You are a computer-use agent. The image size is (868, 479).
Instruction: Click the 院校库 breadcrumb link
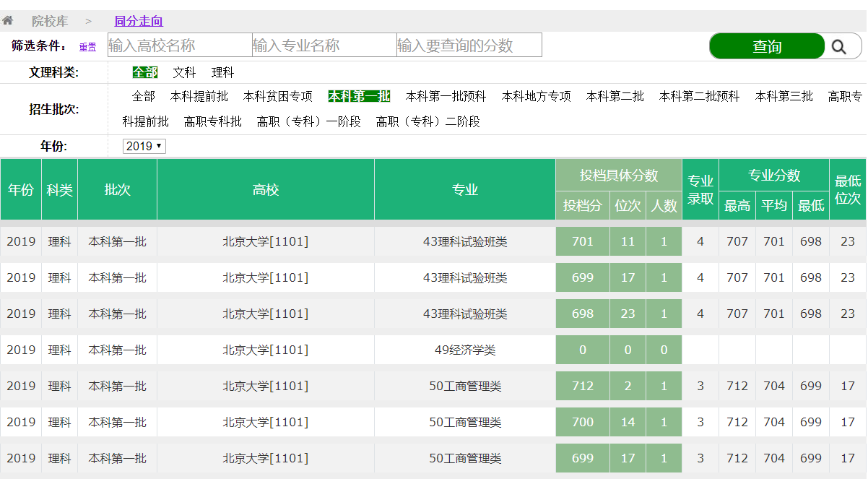50,22
